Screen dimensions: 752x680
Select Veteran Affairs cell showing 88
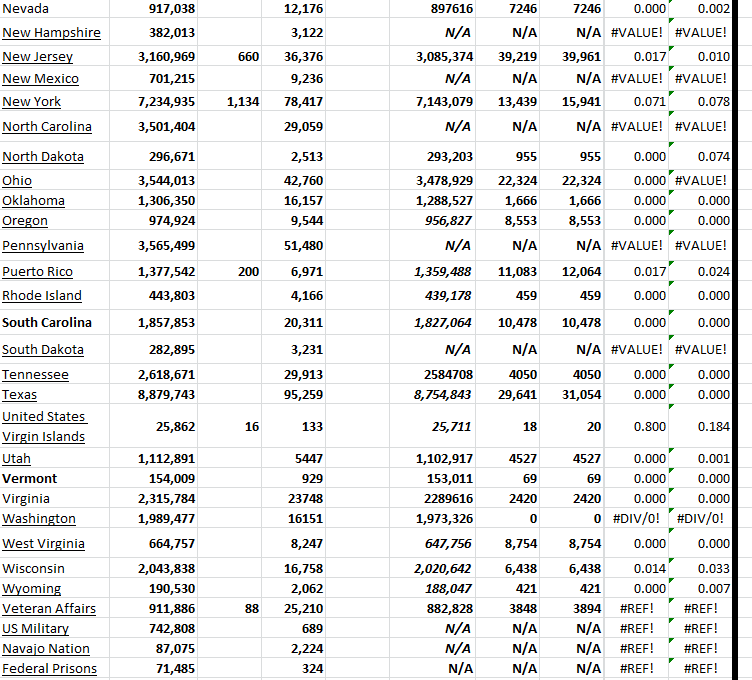229,609
